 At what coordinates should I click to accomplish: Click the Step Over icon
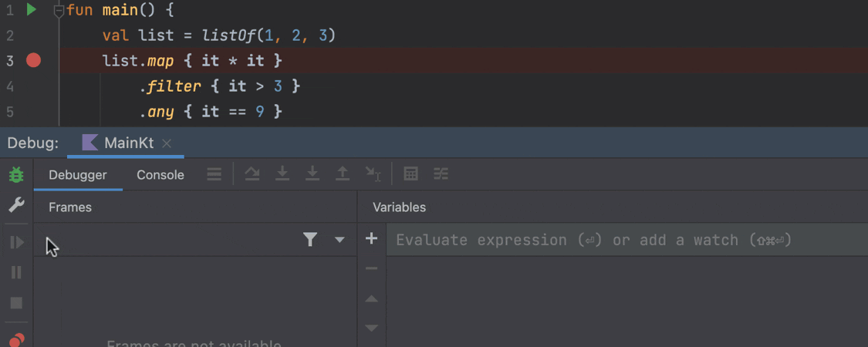252,174
